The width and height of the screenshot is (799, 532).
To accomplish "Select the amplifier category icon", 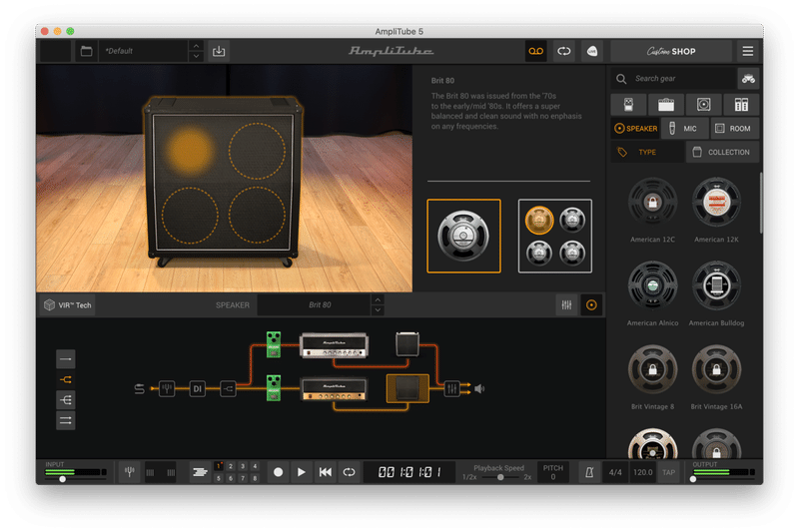I will [x=666, y=105].
